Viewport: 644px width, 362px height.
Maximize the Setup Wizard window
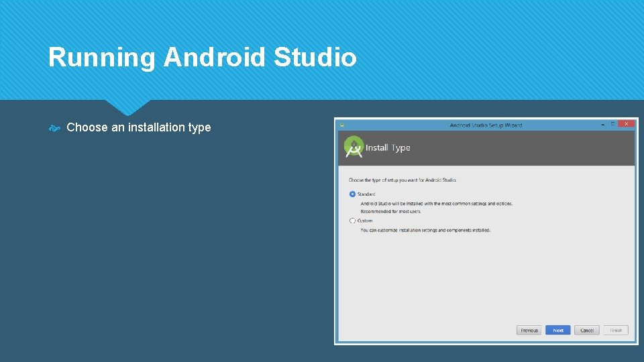coord(612,123)
